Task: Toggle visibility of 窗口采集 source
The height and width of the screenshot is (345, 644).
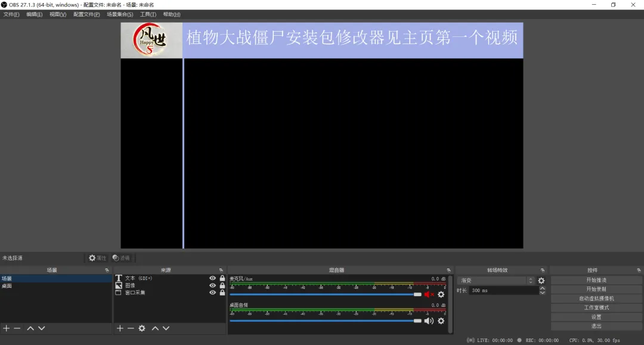Action: click(x=212, y=293)
